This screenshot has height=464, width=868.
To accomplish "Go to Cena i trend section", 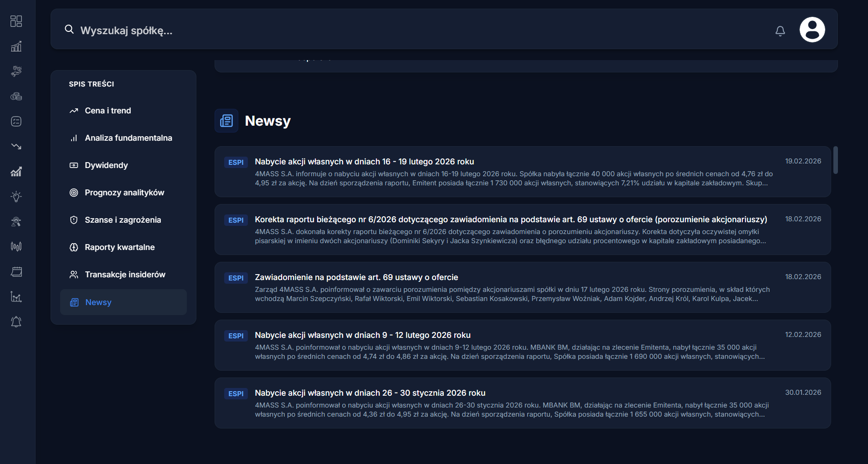I will (x=108, y=111).
